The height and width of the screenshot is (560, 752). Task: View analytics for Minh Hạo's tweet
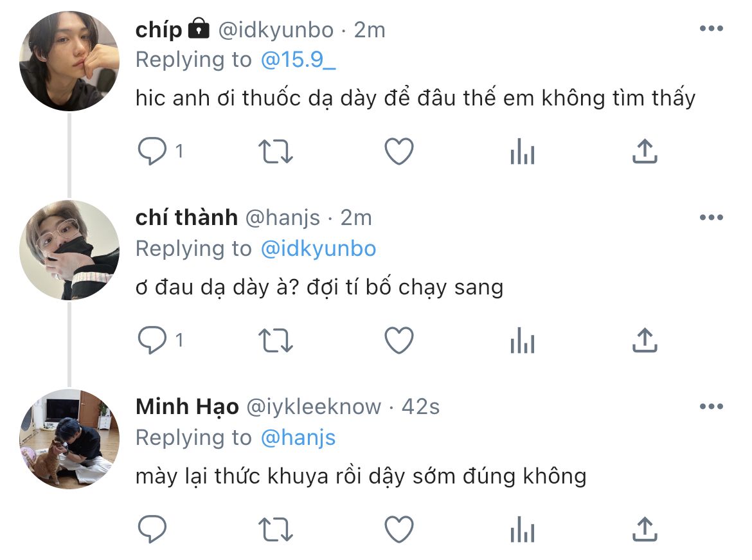(x=522, y=531)
